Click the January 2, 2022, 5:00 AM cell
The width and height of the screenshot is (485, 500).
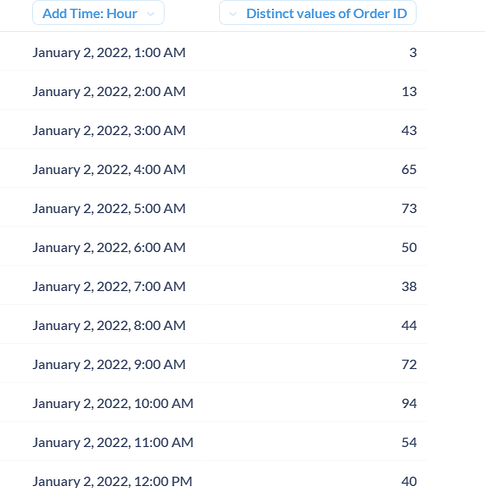[109, 208]
